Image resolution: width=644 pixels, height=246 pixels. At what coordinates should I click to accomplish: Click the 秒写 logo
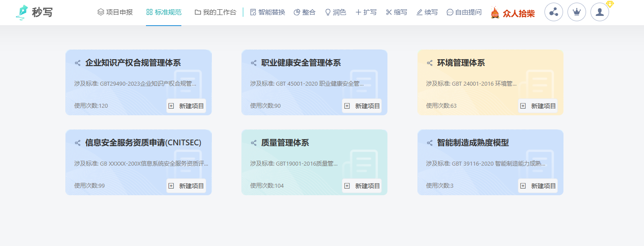34,12
